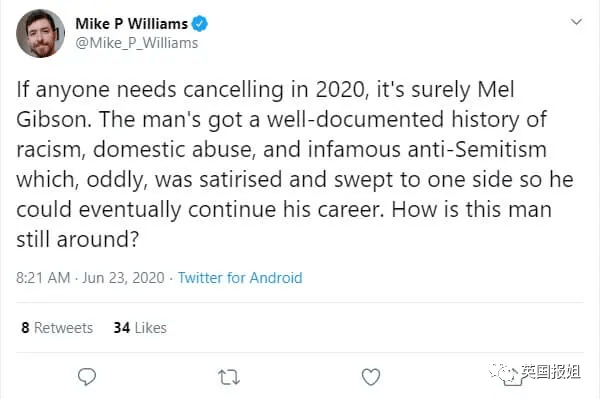600x399 pixels.
Task: Click the 8:21 AM timestamp
Action: pos(43,277)
